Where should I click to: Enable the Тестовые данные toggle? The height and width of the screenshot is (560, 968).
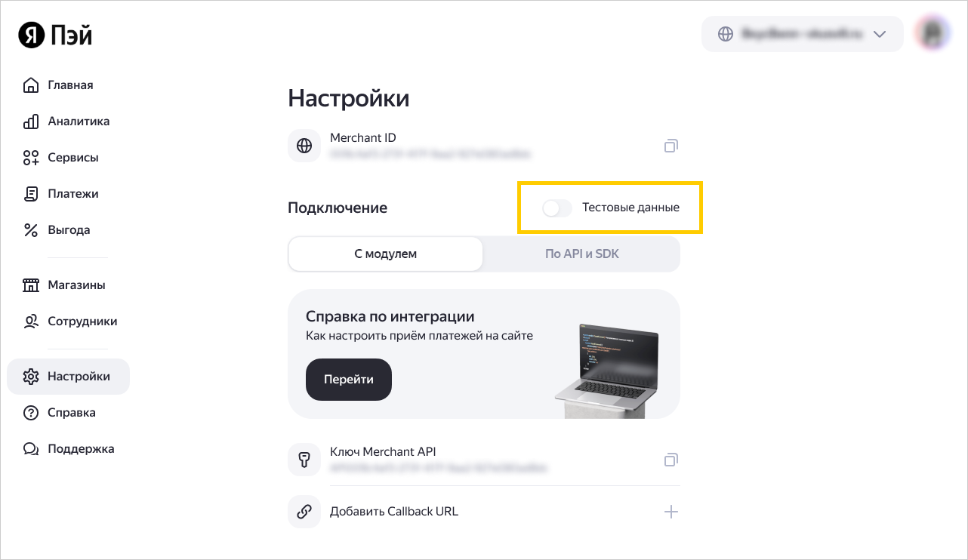click(x=557, y=208)
